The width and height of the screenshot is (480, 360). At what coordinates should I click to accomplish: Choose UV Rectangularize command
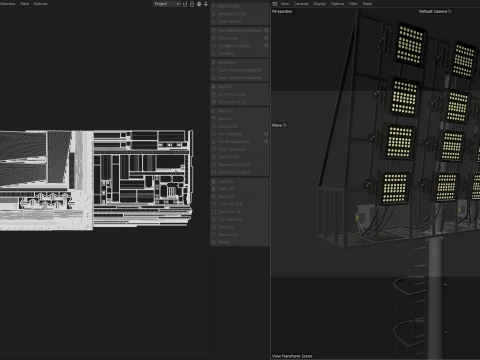[x=237, y=142]
